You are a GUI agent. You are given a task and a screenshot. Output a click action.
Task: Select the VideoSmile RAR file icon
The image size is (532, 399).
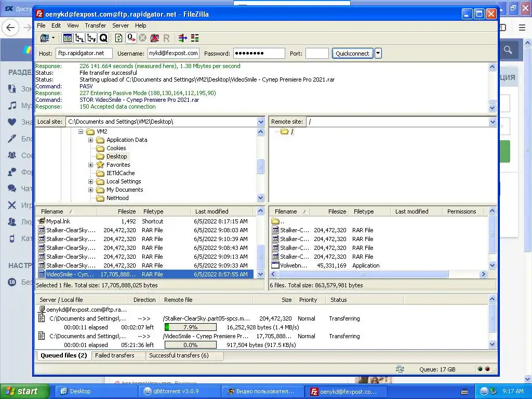(x=42, y=274)
